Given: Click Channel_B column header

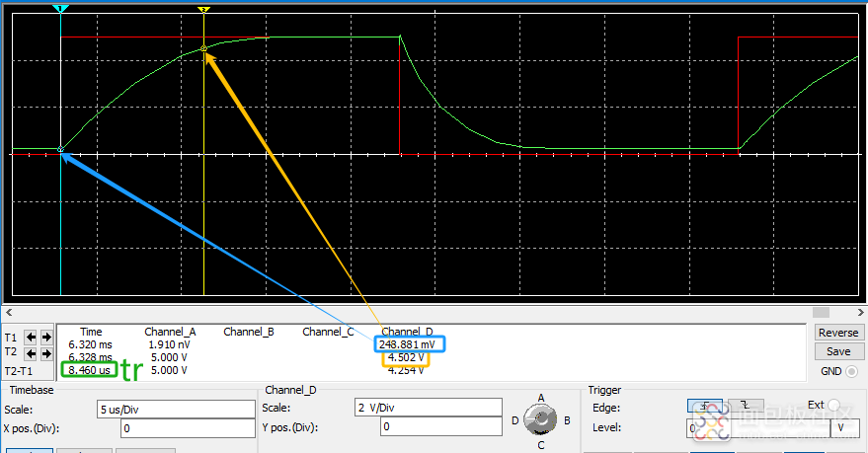Looking at the screenshot, I should [x=249, y=332].
